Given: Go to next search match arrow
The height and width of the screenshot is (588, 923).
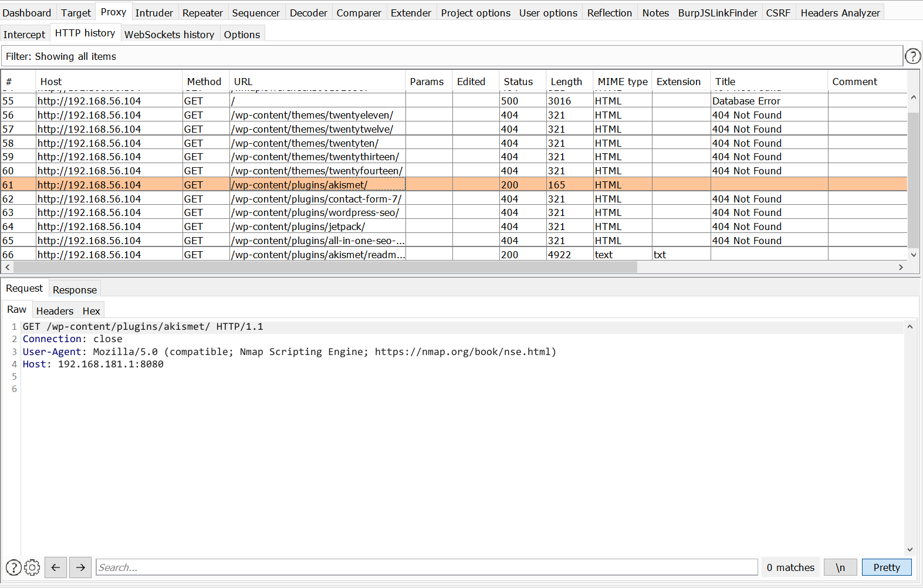Looking at the screenshot, I should (80, 567).
